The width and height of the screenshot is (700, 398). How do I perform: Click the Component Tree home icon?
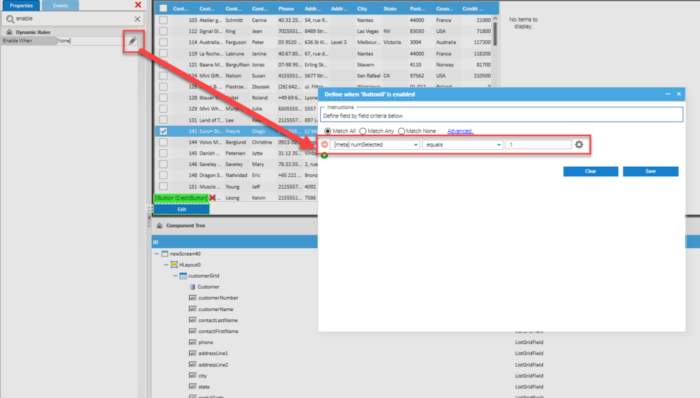pyautogui.click(x=159, y=226)
